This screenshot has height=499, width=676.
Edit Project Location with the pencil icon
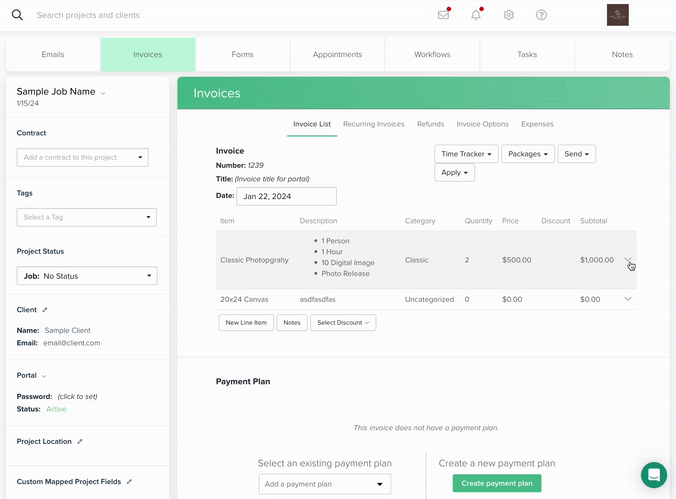80,441
